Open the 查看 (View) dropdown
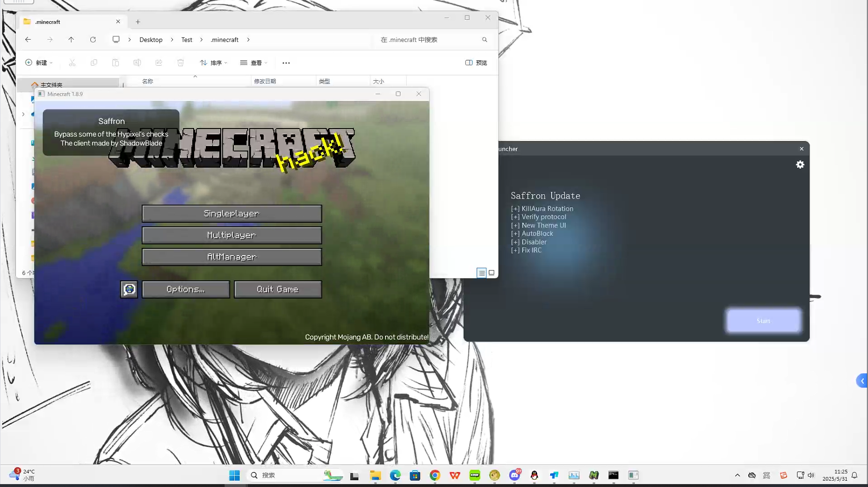The height and width of the screenshot is (487, 868). tap(254, 63)
